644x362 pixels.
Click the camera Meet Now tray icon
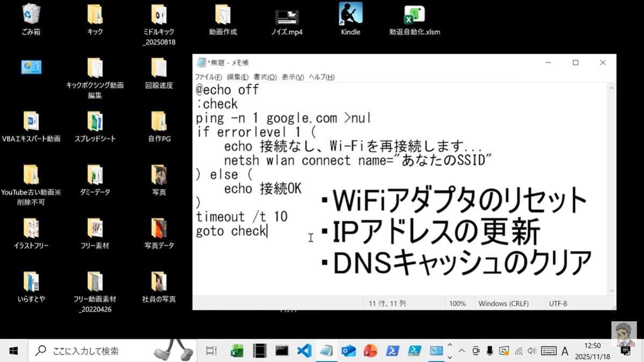(x=475, y=351)
